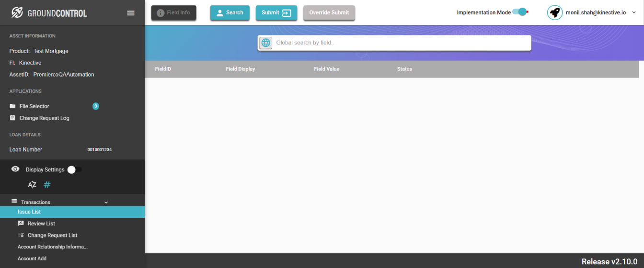
Task: Click Product Test Mortgage text
Action: point(39,51)
